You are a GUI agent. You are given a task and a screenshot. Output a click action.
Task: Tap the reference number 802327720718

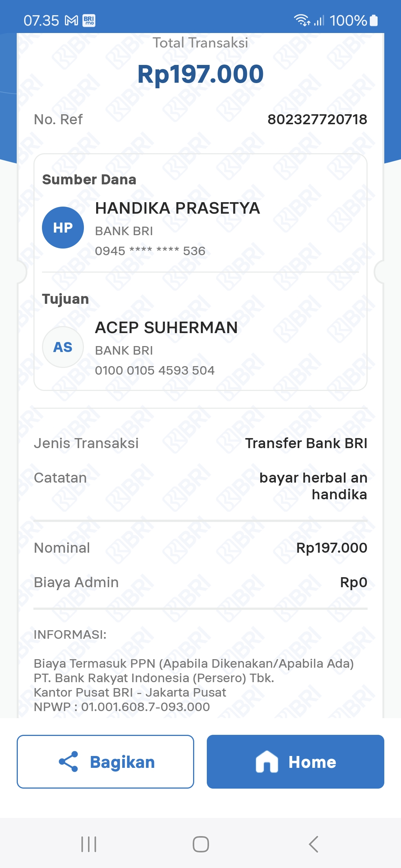[x=317, y=119]
